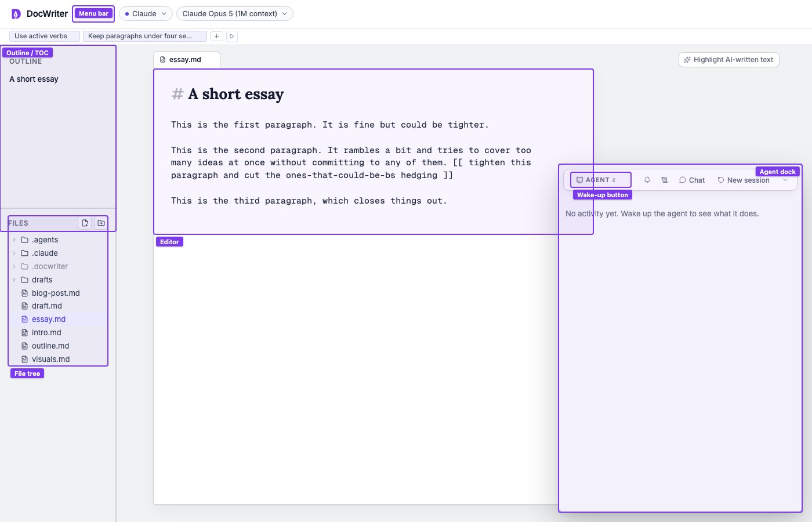Open agent notifications bell icon

pyautogui.click(x=647, y=180)
